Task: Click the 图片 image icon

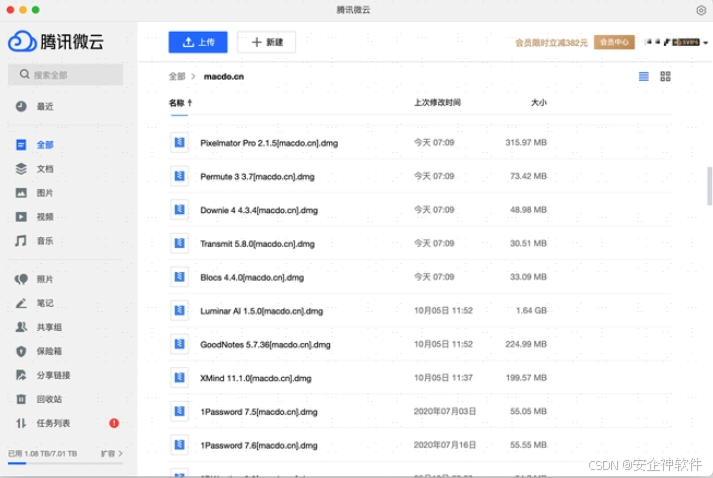Action: point(21,193)
